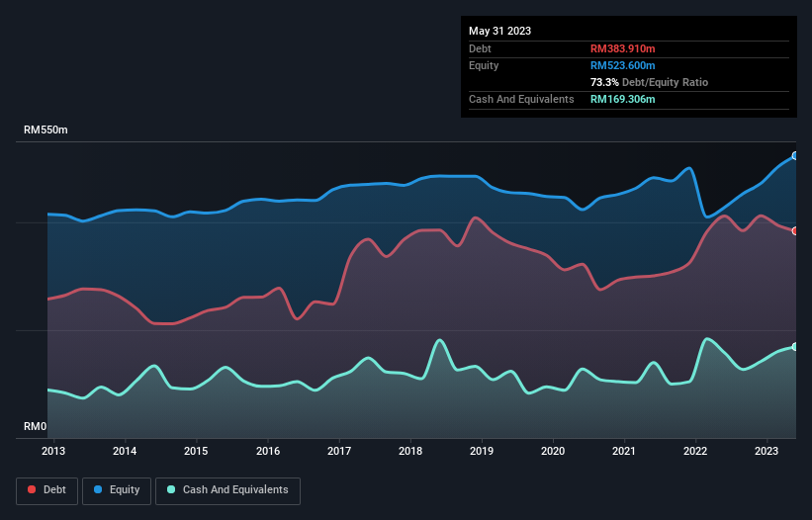Click the RM550m y-axis label
The width and height of the screenshot is (812, 520).
point(45,130)
